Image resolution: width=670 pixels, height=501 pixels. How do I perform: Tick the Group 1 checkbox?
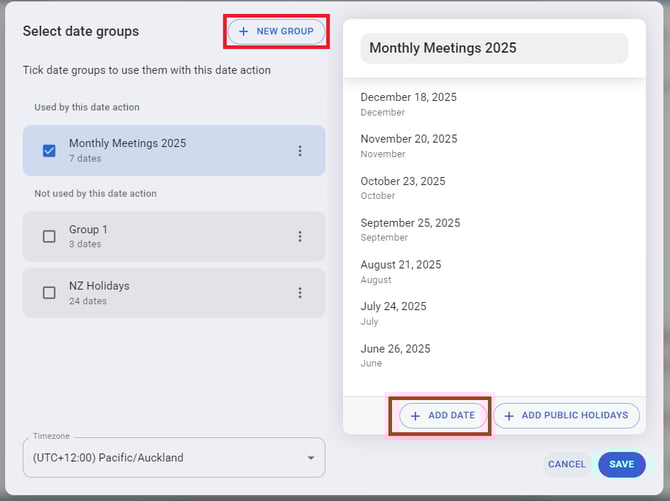click(49, 237)
